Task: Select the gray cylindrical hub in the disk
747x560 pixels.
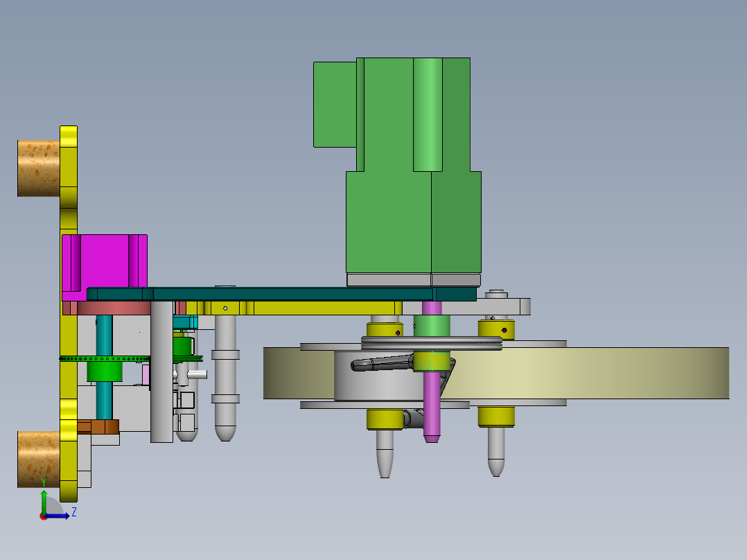Action: pyautogui.click(x=379, y=386)
